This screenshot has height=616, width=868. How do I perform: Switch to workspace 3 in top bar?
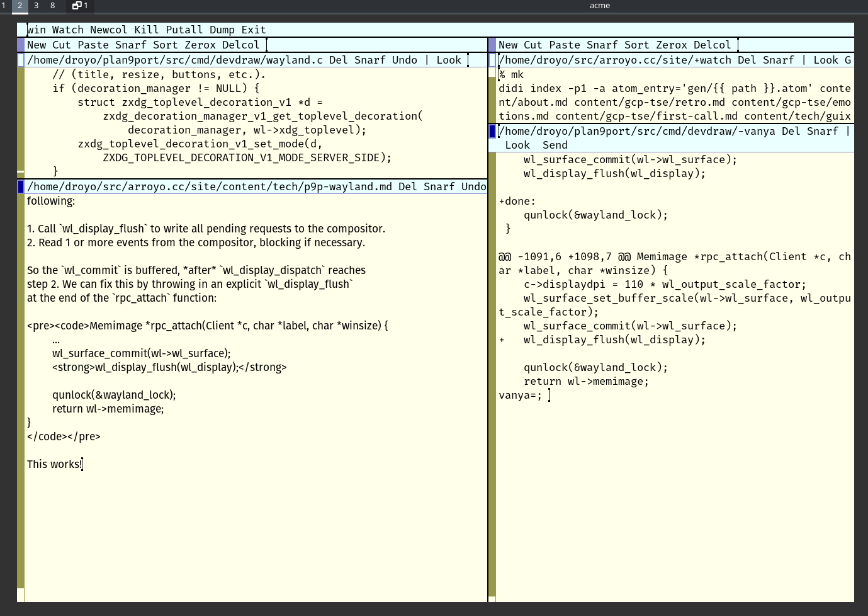36,6
